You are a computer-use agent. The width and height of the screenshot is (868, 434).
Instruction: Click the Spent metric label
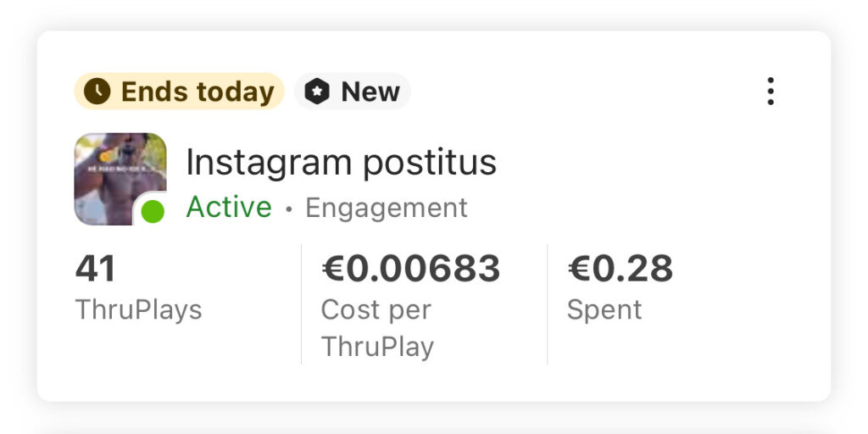coord(604,309)
